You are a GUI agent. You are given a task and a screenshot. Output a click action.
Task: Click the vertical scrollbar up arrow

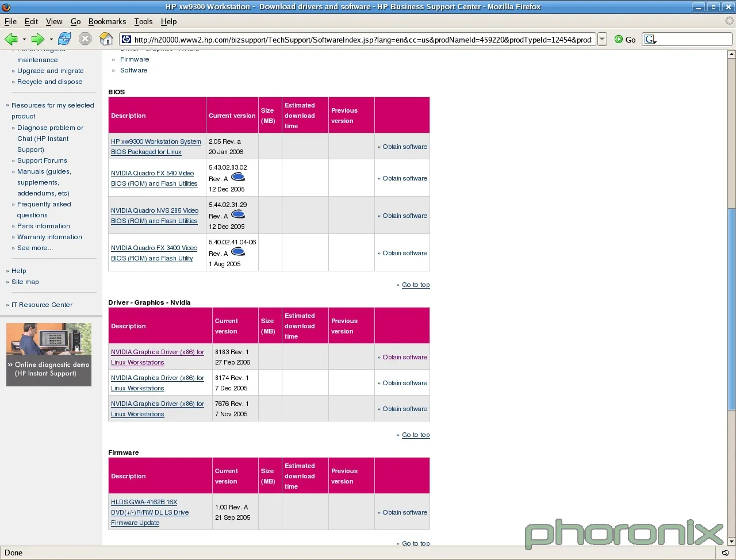coord(731,54)
